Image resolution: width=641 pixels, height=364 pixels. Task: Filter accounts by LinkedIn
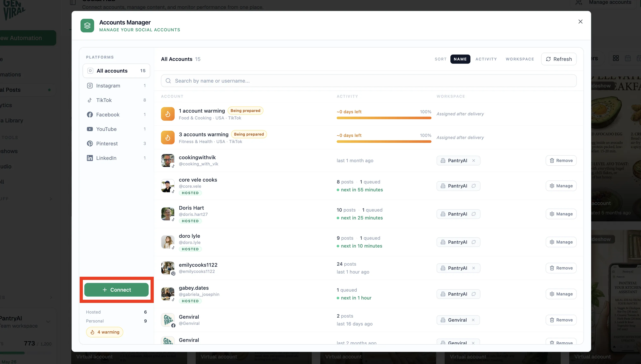[116, 158]
